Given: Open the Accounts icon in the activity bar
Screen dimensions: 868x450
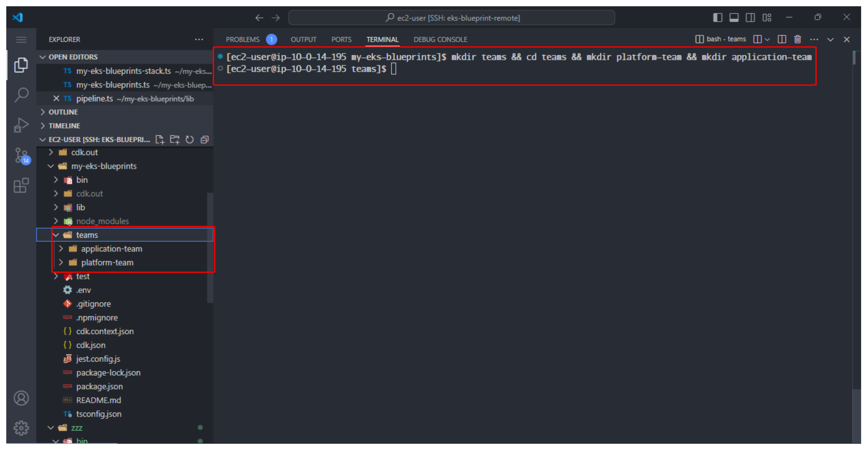Looking at the screenshot, I should pyautogui.click(x=21, y=398).
